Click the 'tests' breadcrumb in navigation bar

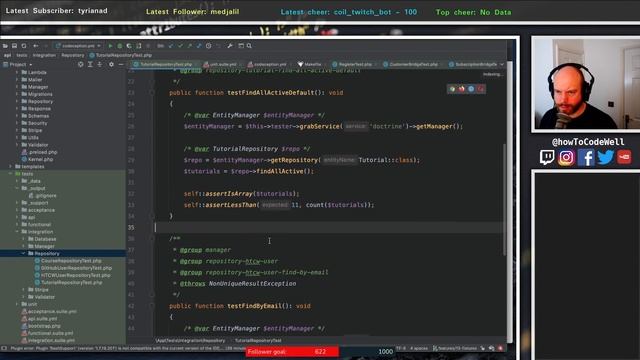pos(22,55)
